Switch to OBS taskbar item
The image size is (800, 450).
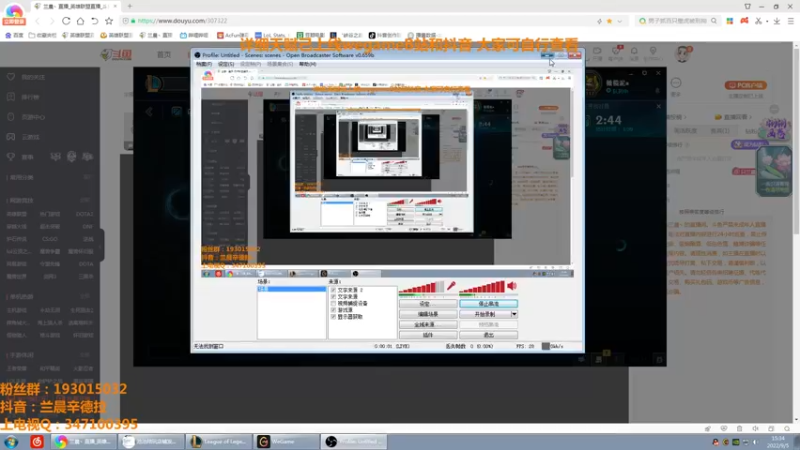[x=354, y=442]
